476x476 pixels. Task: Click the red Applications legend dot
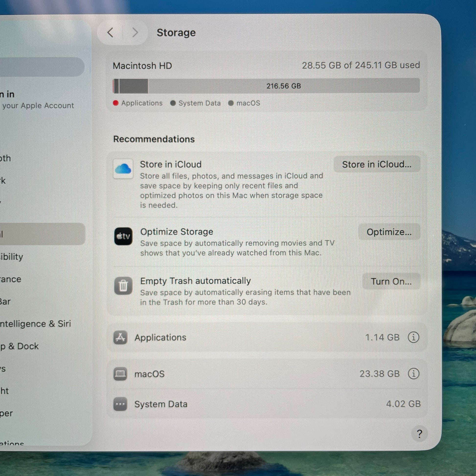coord(115,103)
